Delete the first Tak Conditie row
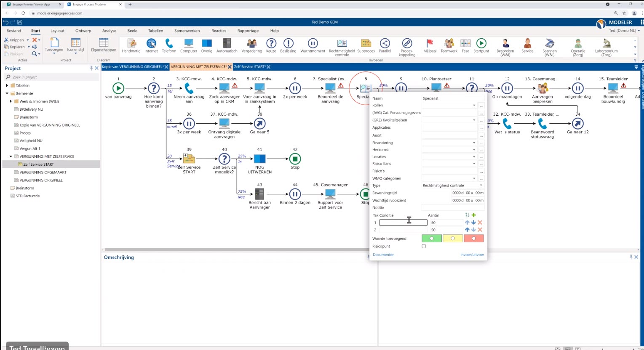Screen dimensions: 644x350 click(x=480, y=223)
